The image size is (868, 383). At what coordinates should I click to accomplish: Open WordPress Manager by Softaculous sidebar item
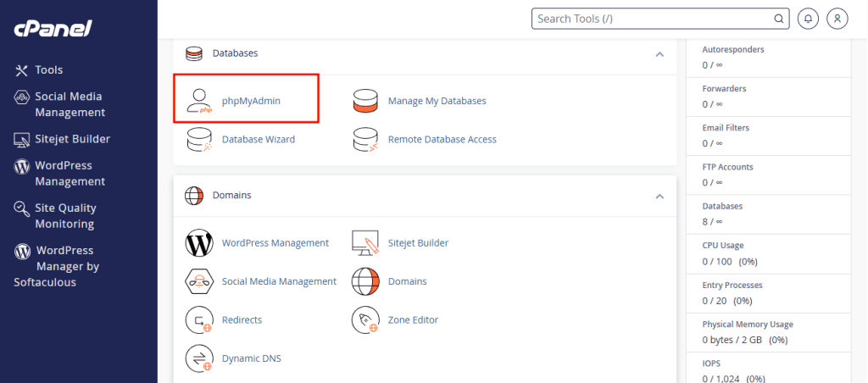point(57,266)
